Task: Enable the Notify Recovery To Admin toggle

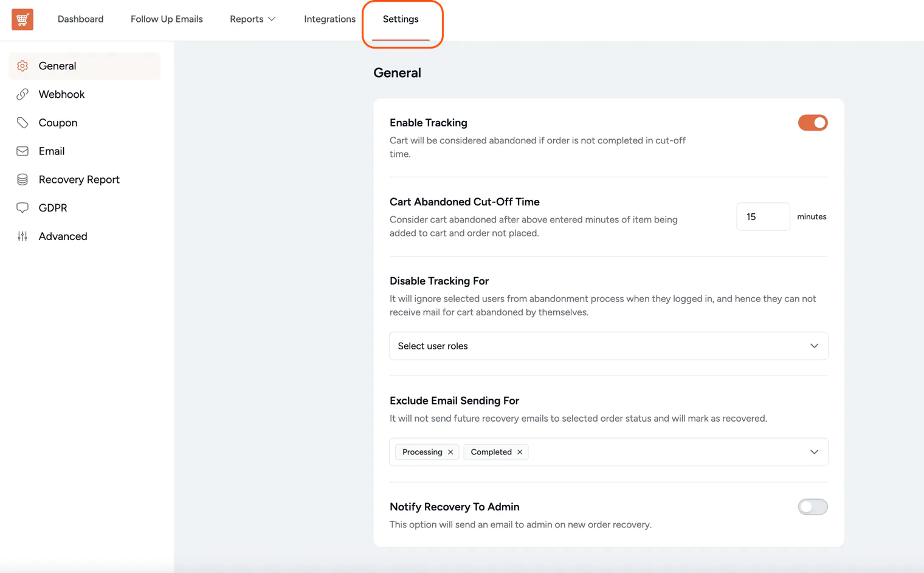Action: click(x=813, y=506)
